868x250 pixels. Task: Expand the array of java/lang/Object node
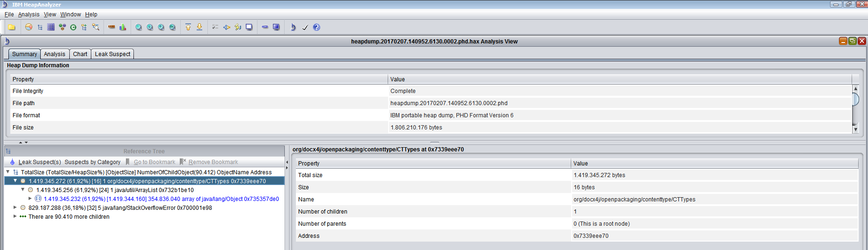[x=30, y=199]
